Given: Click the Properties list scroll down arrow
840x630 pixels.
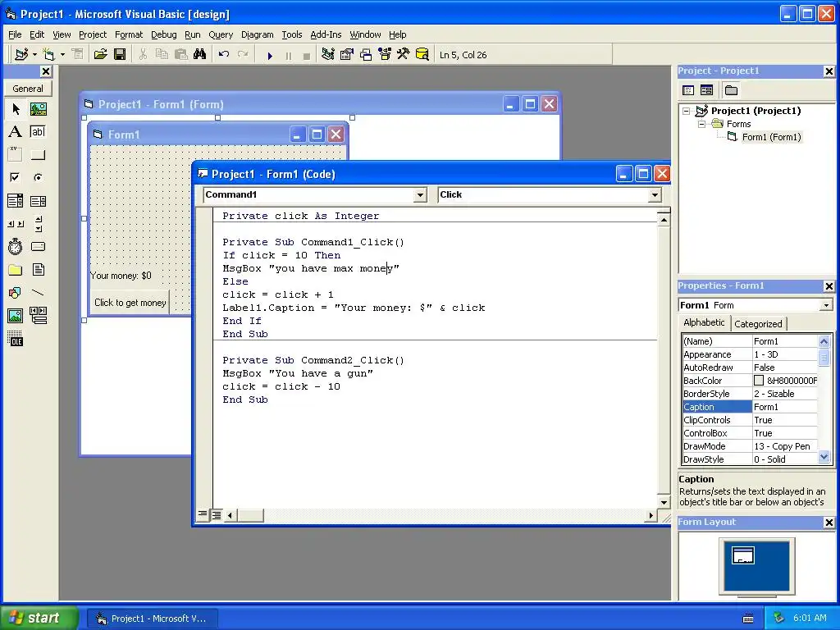Looking at the screenshot, I should (x=824, y=458).
